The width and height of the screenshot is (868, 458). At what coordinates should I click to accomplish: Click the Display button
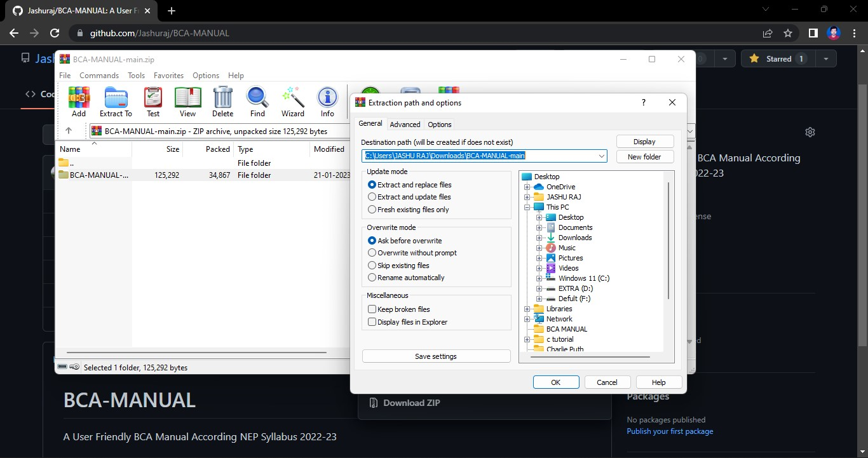pos(644,142)
